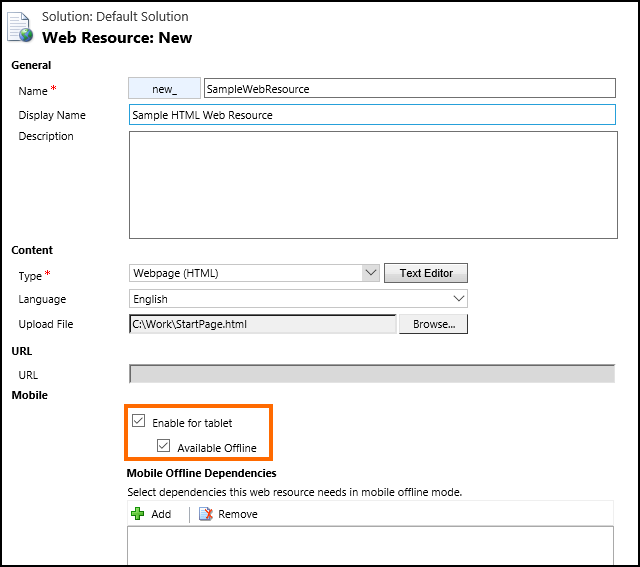Click the 'Mobile Offline Dependencies' heading

coord(201,473)
